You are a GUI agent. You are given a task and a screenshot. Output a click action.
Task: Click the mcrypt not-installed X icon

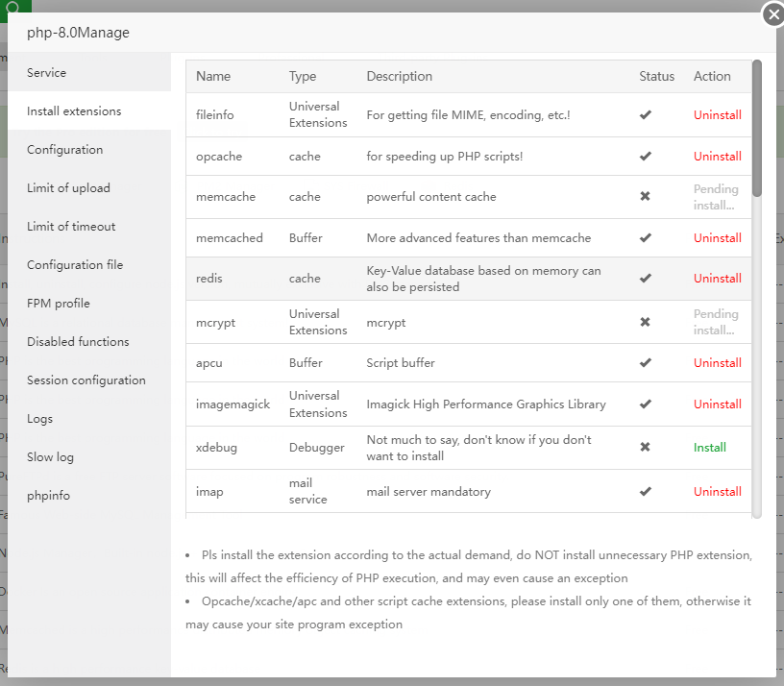tap(646, 322)
